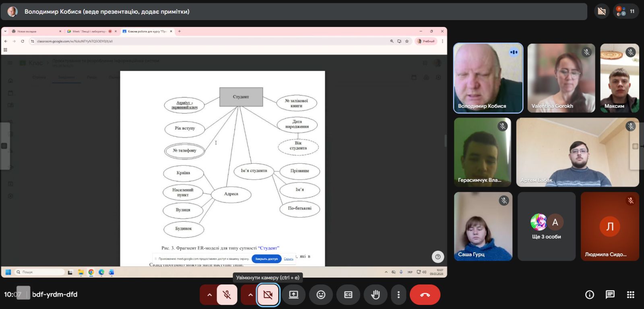The image size is (644, 309).
Task: Open the meeting details info icon
Action: point(590,295)
